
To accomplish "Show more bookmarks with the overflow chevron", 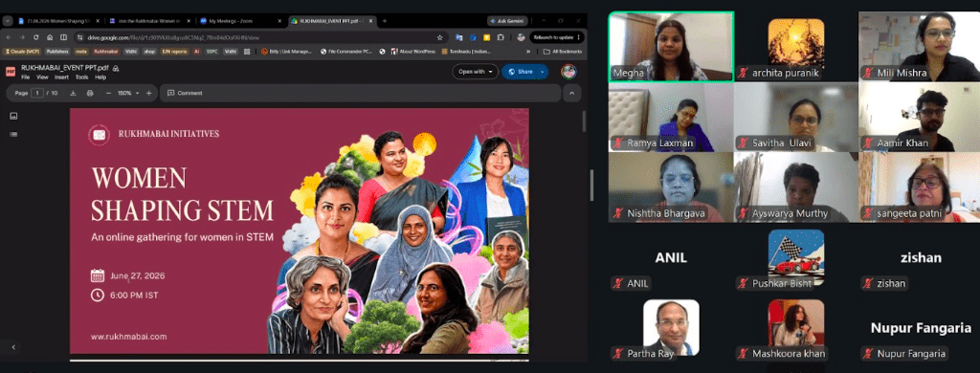I will click(528, 52).
